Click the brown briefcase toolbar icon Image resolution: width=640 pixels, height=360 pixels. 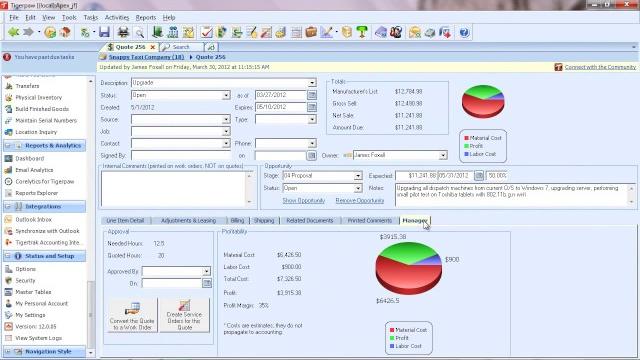pyautogui.click(x=311, y=32)
